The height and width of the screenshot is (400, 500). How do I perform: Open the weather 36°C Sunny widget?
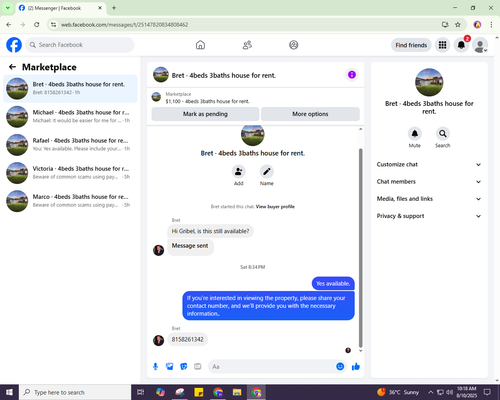tap(397, 392)
